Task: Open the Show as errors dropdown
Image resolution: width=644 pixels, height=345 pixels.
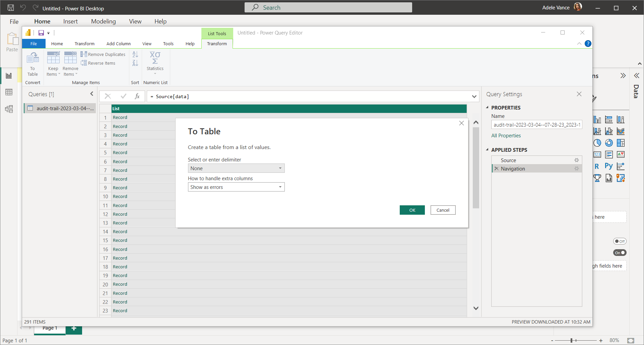Action: pyautogui.click(x=236, y=187)
